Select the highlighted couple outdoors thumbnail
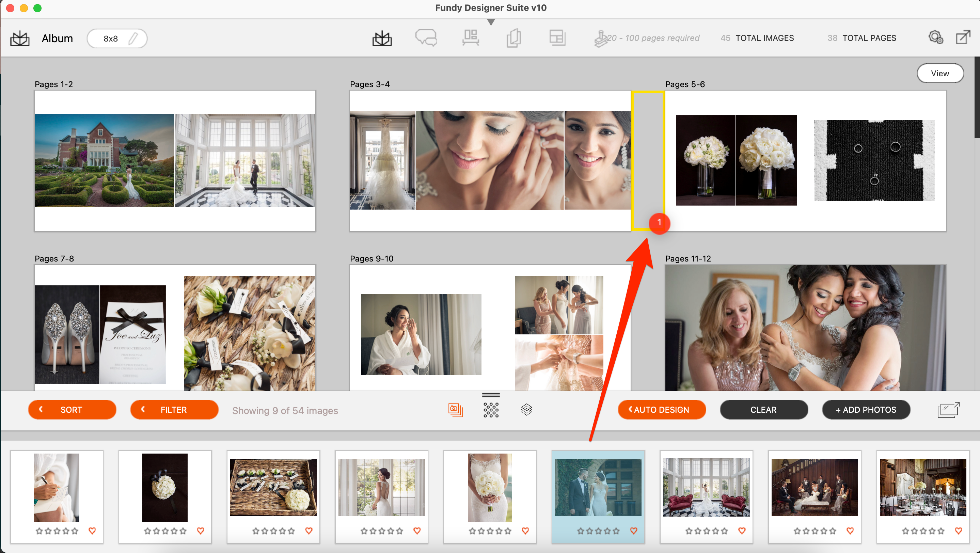 pyautogui.click(x=598, y=487)
